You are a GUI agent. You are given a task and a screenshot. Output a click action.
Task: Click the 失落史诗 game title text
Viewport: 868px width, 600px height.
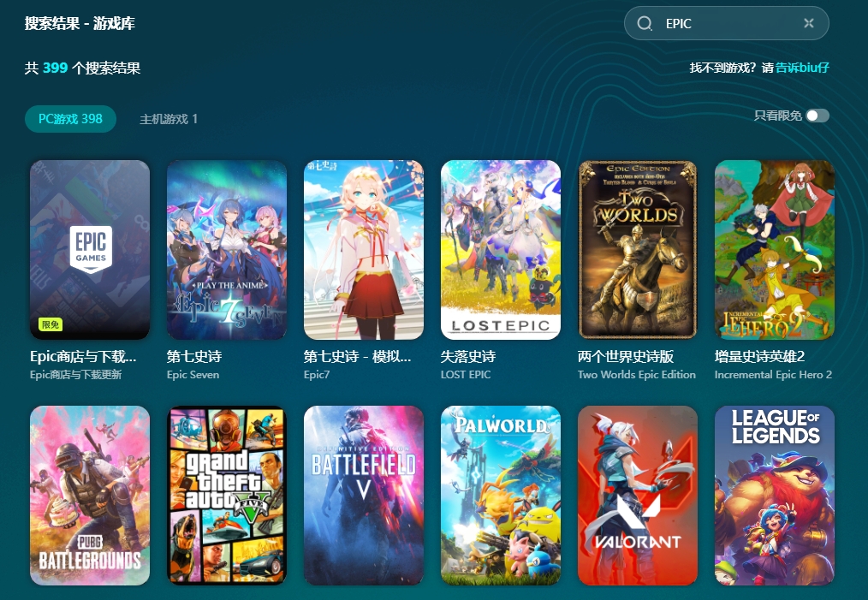468,356
